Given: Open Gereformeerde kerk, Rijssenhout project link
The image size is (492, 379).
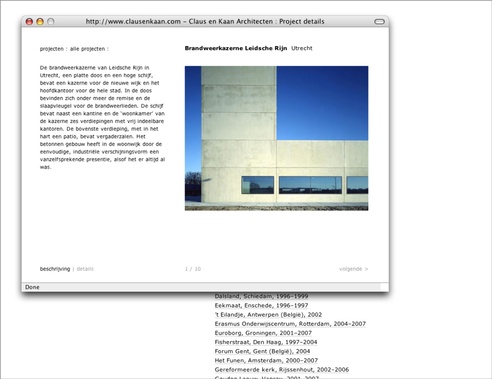Looking at the screenshot, I should (282, 369).
